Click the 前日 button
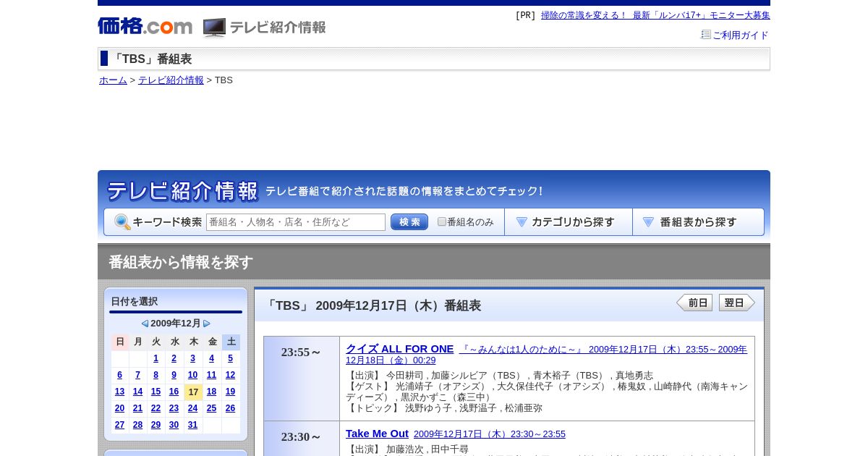 tap(694, 303)
